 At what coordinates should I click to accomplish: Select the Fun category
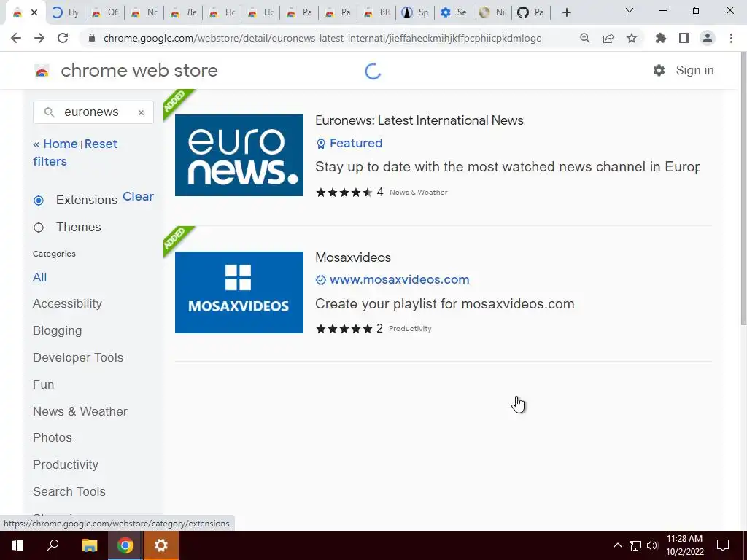point(43,384)
